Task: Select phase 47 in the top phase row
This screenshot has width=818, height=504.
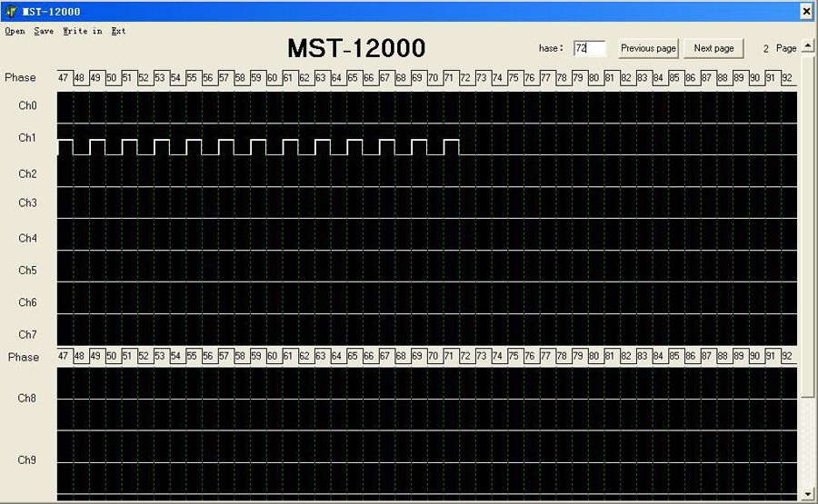Action: (64, 78)
